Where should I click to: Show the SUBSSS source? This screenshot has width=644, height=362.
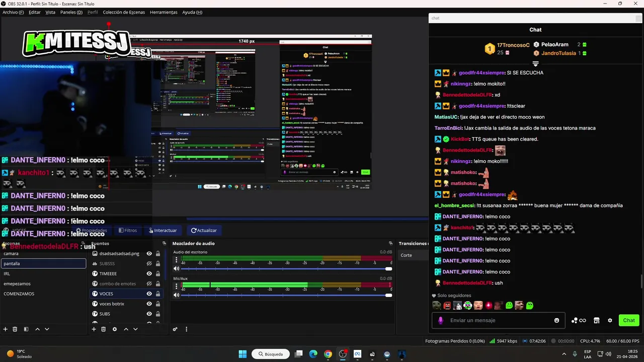pos(149,263)
